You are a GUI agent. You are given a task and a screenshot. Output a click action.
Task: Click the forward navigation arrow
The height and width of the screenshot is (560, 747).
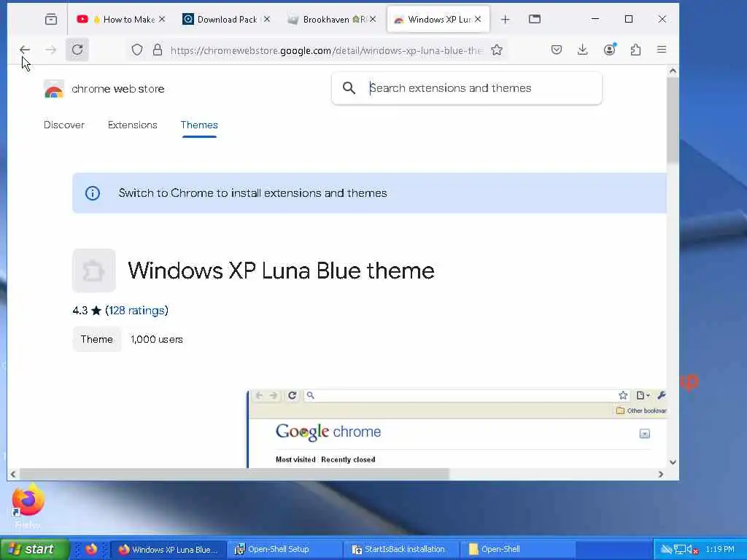tap(51, 50)
